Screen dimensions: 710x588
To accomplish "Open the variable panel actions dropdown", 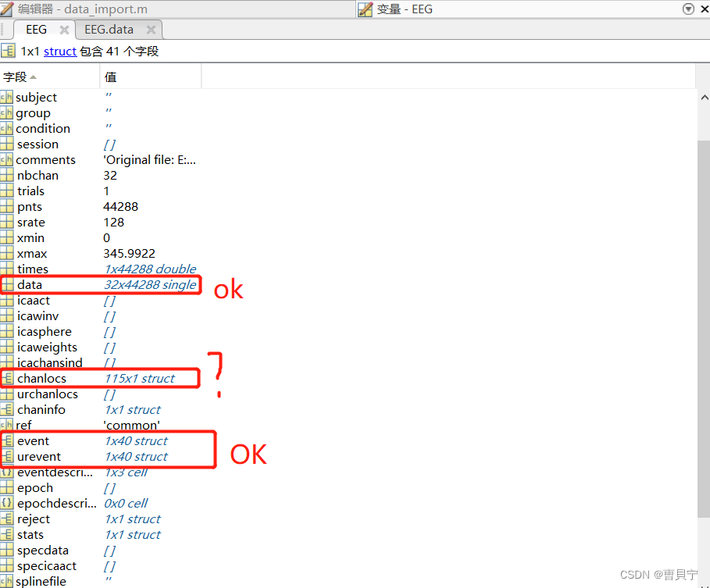I will [x=688, y=9].
